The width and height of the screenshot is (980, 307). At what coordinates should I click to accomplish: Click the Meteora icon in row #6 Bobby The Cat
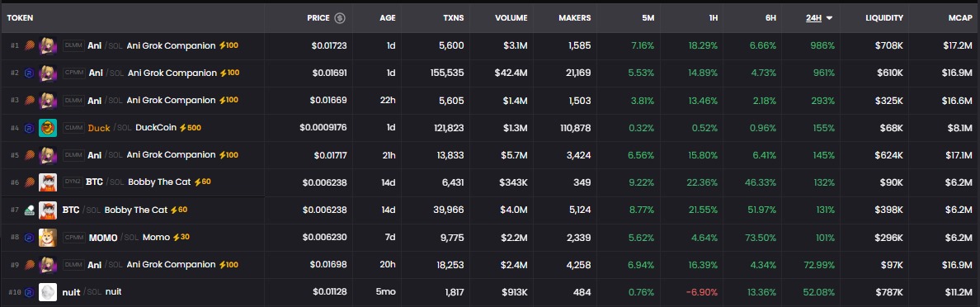[x=29, y=182]
